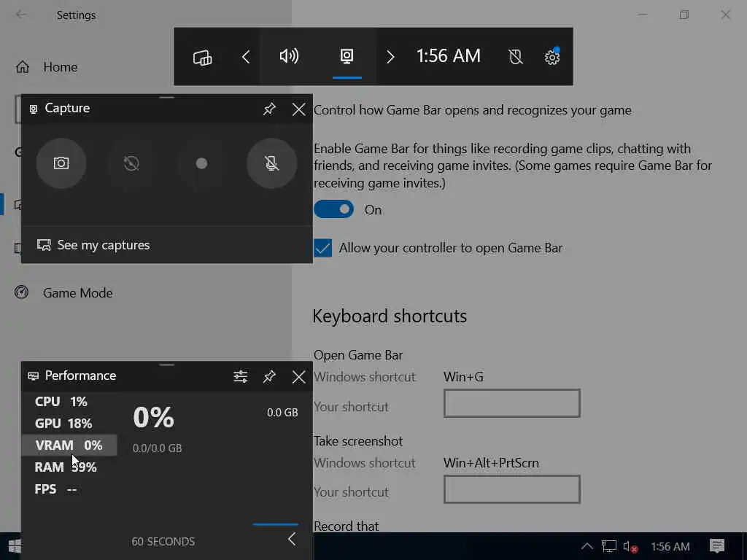The width and height of the screenshot is (747, 560).
Task: Turn off the Enable Game Bar toggle
Action: (x=333, y=209)
